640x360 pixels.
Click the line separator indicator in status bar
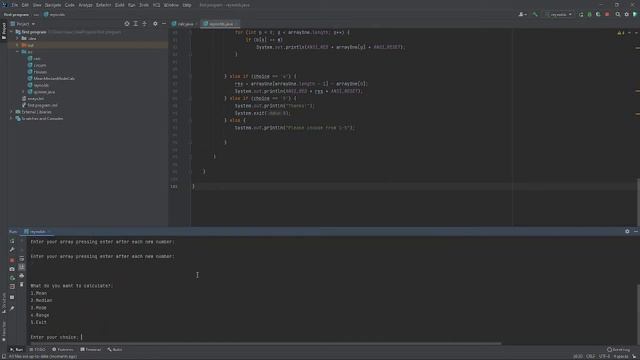pyautogui.click(x=591, y=357)
